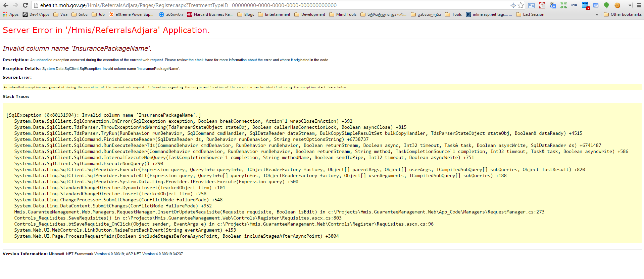Image resolution: width=644 pixels, height=279 pixels.
Task: Open the Last Session bookmarks folder
Action: pos(530,14)
